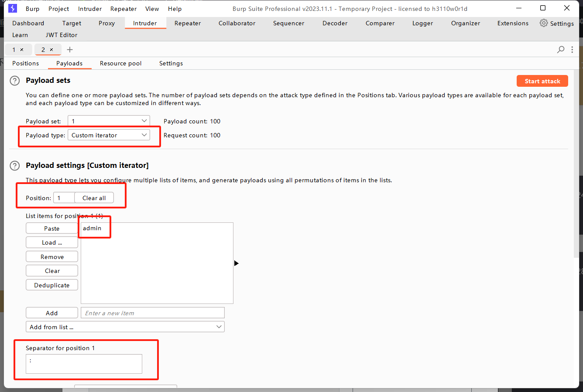Viewport: 583px width, 392px height.
Task: Switch to the Comparer tab
Action: tap(380, 23)
